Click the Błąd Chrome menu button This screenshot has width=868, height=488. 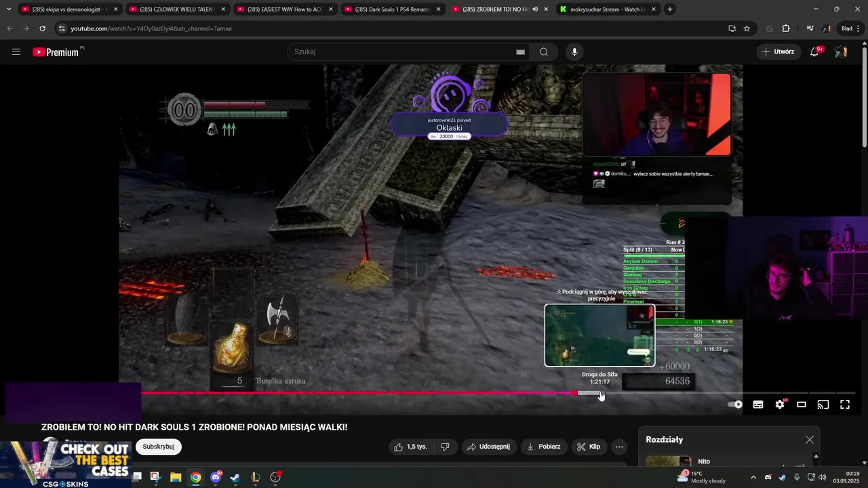[850, 28]
